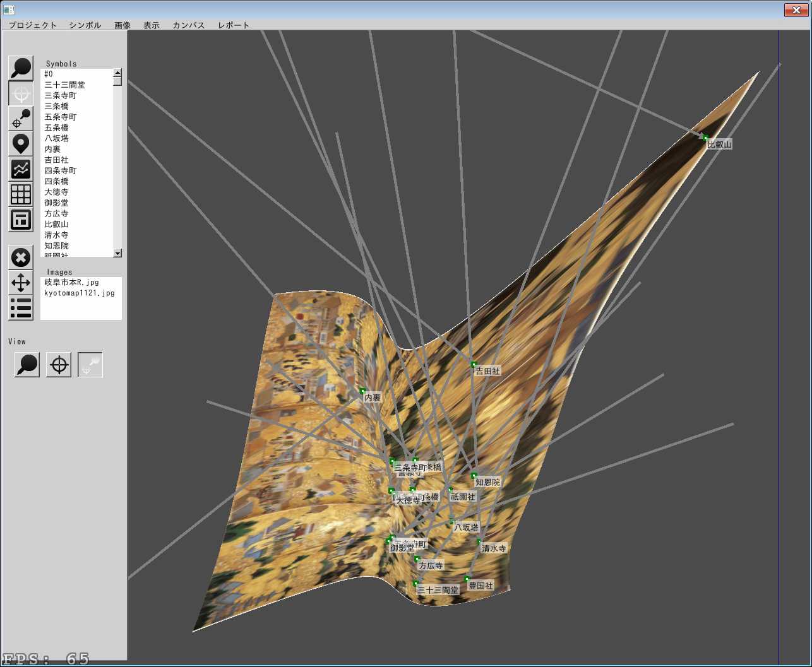
Task: Open the プロジェクト menu
Action: (x=33, y=25)
